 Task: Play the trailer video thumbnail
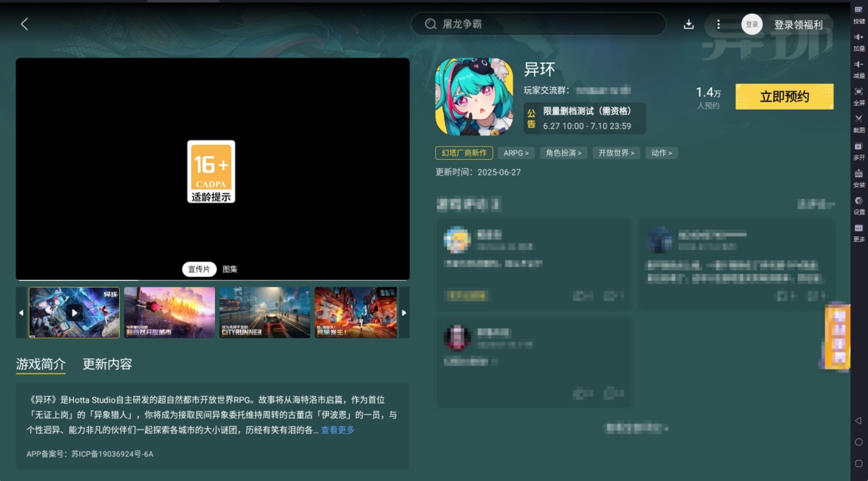(73, 312)
